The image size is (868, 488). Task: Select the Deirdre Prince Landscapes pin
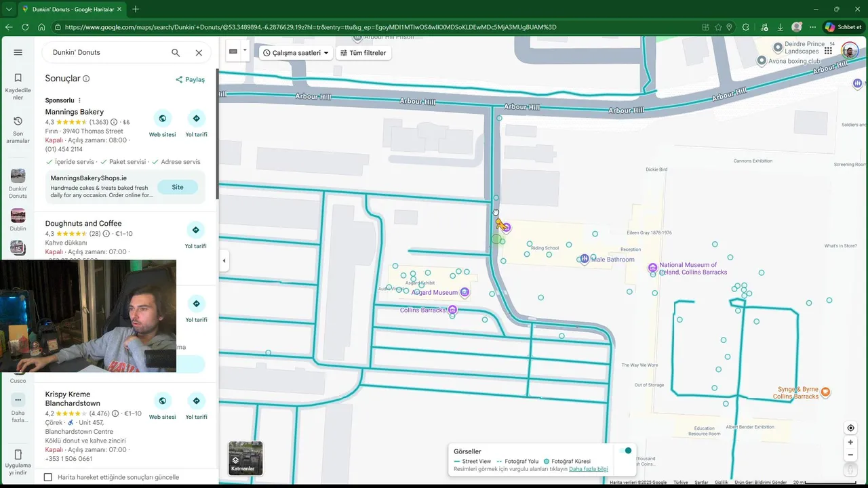778,47
